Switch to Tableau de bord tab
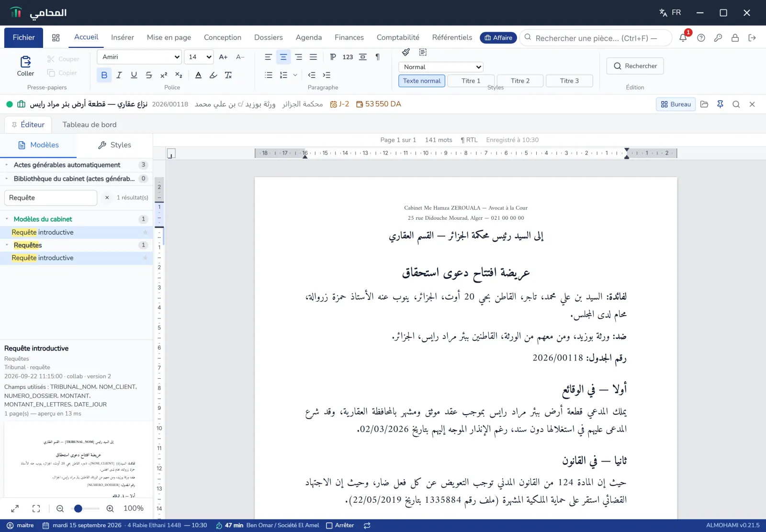 point(90,125)
